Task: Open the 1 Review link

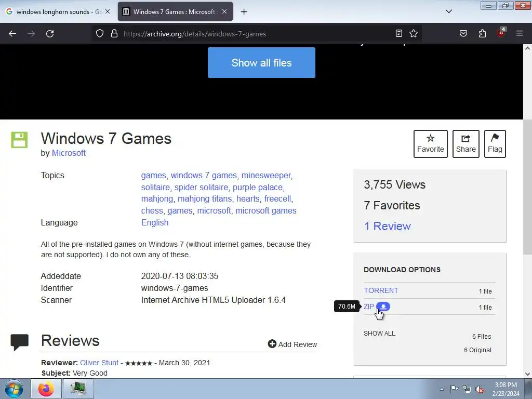Action: pyautogui.click(x=388, y=227)
